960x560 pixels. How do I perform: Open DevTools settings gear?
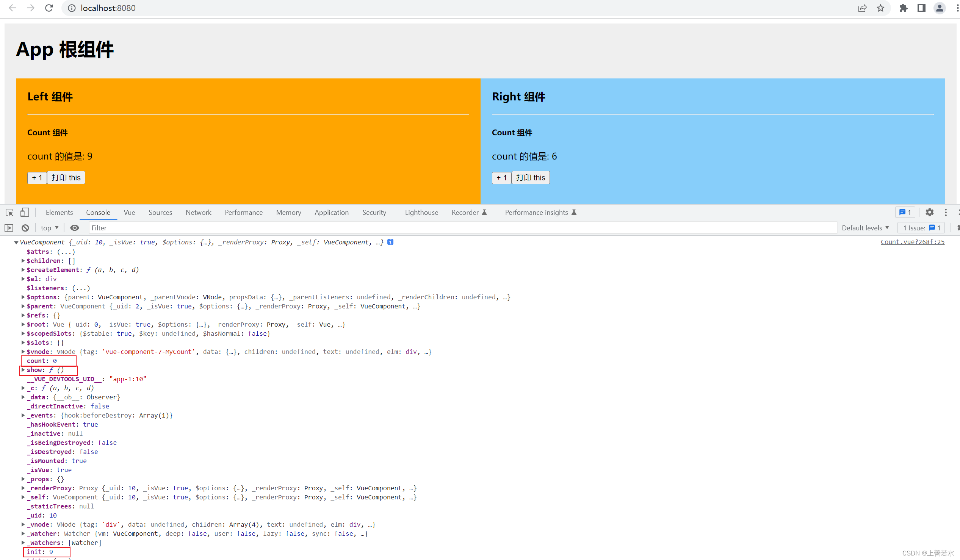pyautogui.click(x=929, y=212)
